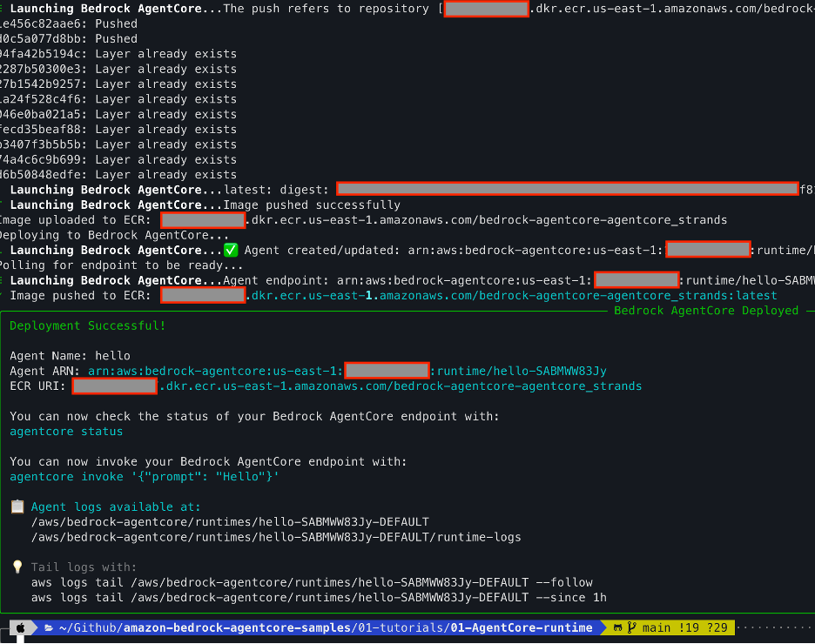Screen dimensions: 815x644
Task: Select the aws logs tail --follow command
Action: pos(312,582)
